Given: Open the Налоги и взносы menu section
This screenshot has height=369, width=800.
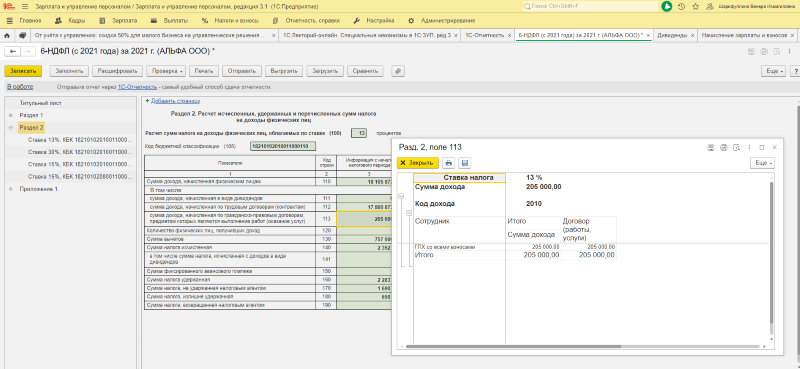Looking at the screenshot, I should pos(230,21).
